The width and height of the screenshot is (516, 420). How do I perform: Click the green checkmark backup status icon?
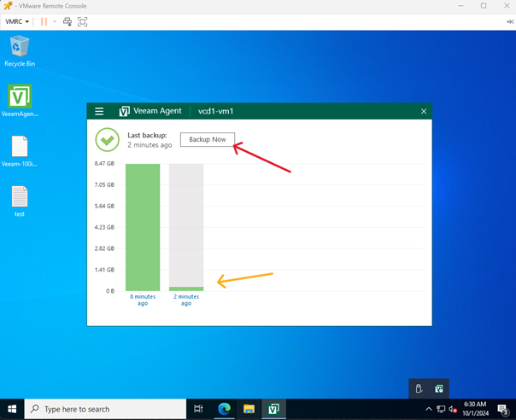click(x=107, y=139)
